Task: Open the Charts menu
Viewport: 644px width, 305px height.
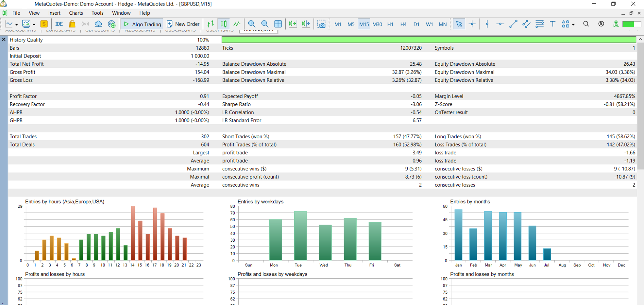Action: click(x=76, y=13)
